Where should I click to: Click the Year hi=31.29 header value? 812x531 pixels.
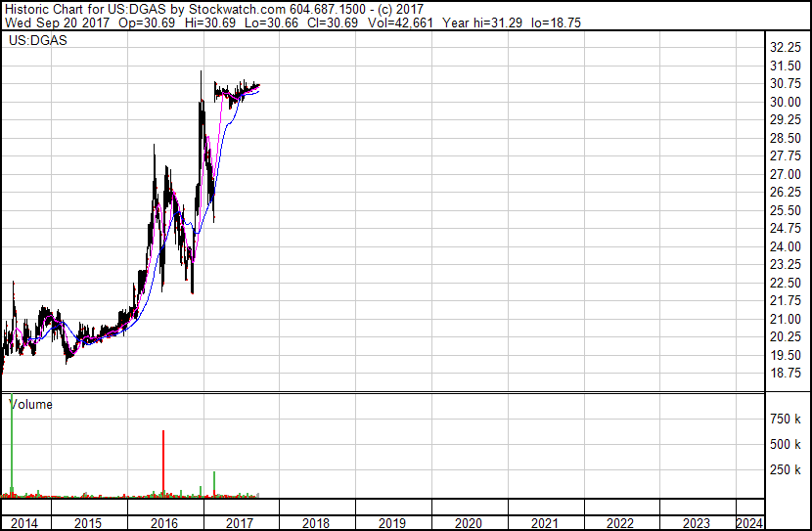click(482, 22)
